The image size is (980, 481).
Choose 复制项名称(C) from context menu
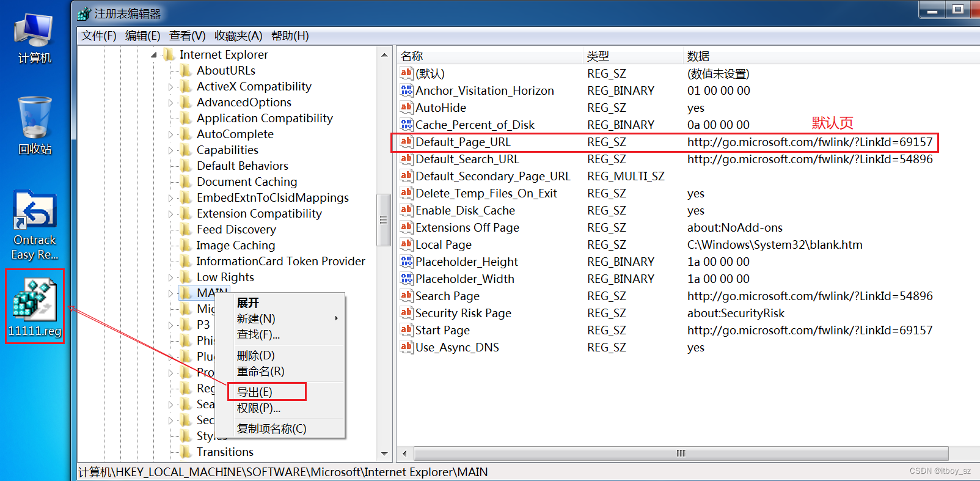pyautogui.click(x=280, y=428)
